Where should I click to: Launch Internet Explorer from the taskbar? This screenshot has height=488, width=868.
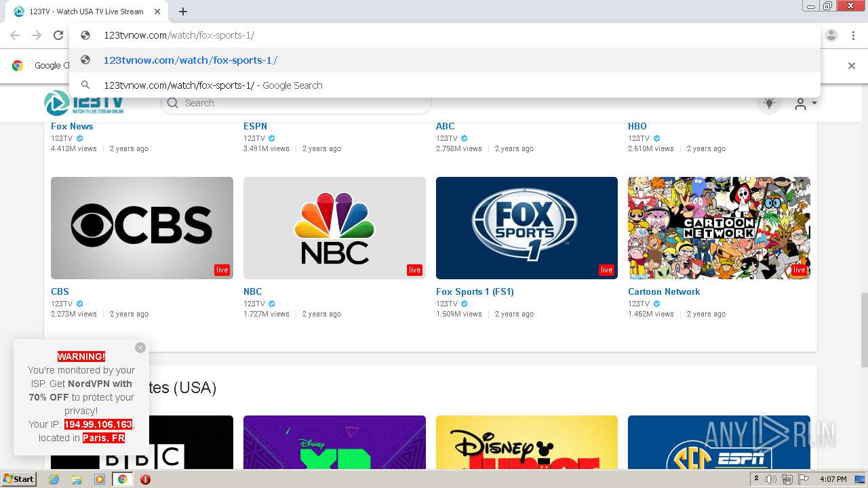pyautogui.click(x=54, y=479)
